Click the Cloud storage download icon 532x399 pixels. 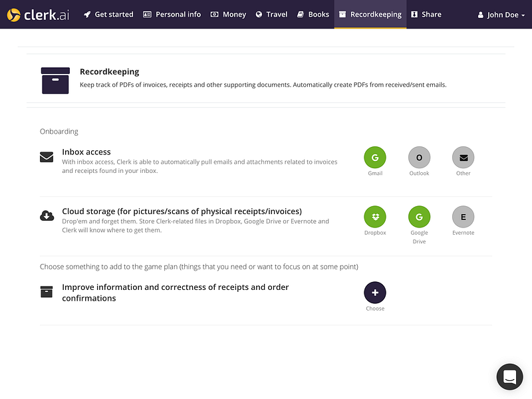tap(47, 215)
